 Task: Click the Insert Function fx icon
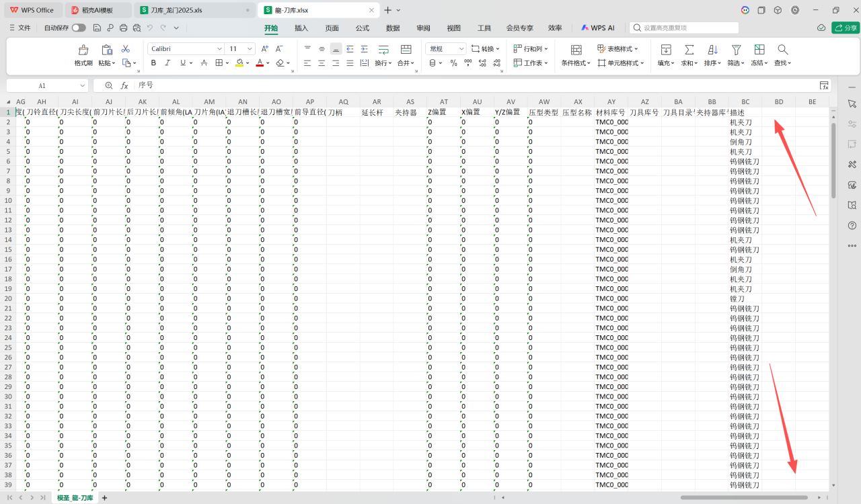coord(124,85)
